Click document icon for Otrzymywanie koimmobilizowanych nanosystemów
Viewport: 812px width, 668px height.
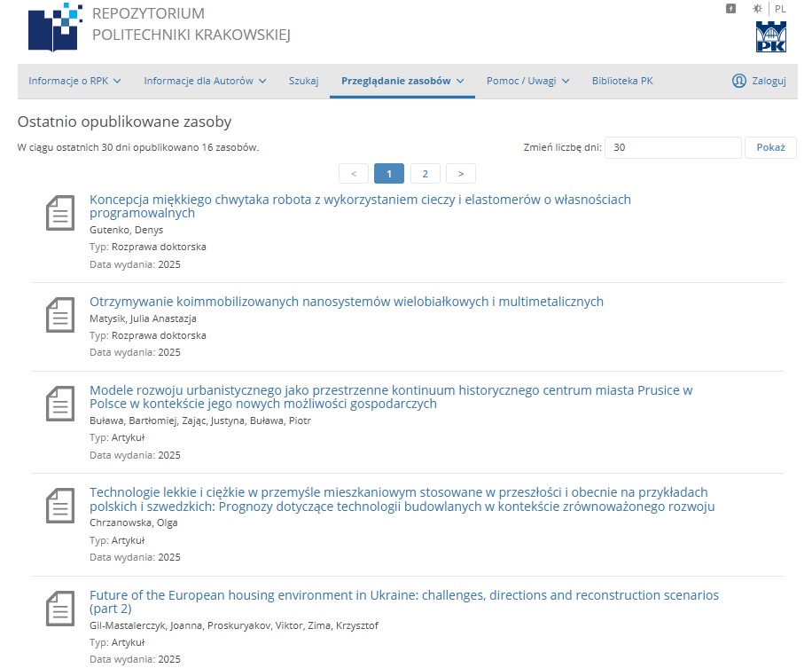coord(60,315)
